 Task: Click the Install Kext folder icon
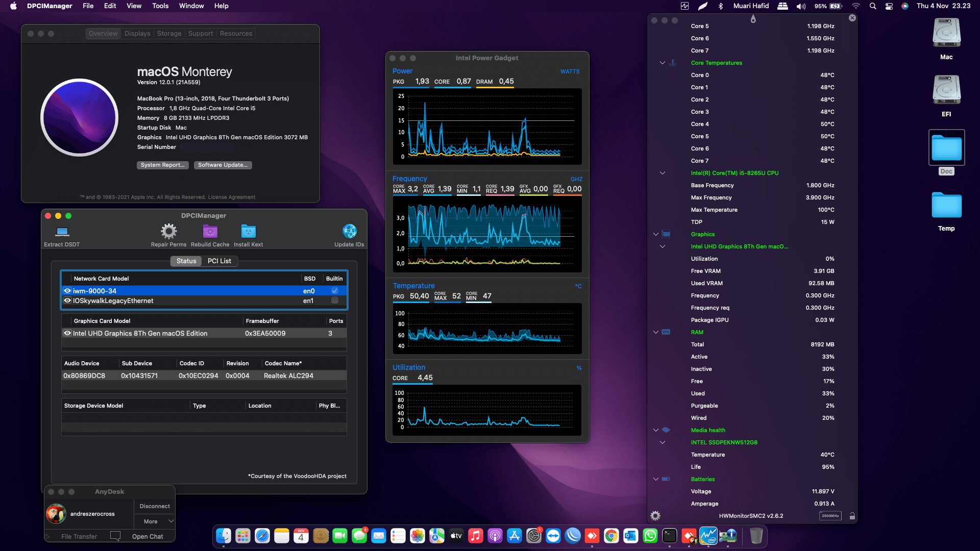pos(248,232)
